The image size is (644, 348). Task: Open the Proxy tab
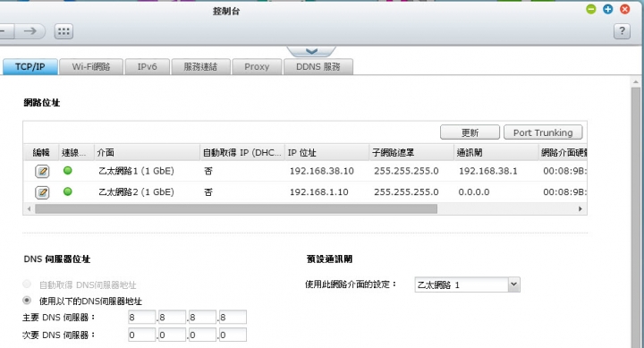[x=257, y=66]
